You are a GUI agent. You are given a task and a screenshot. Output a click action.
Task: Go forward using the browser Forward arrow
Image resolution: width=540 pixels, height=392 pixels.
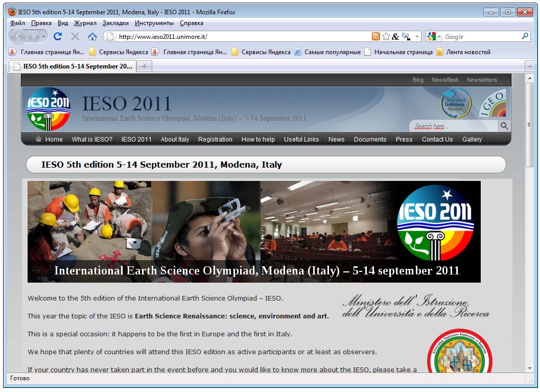tap(33, 36)
